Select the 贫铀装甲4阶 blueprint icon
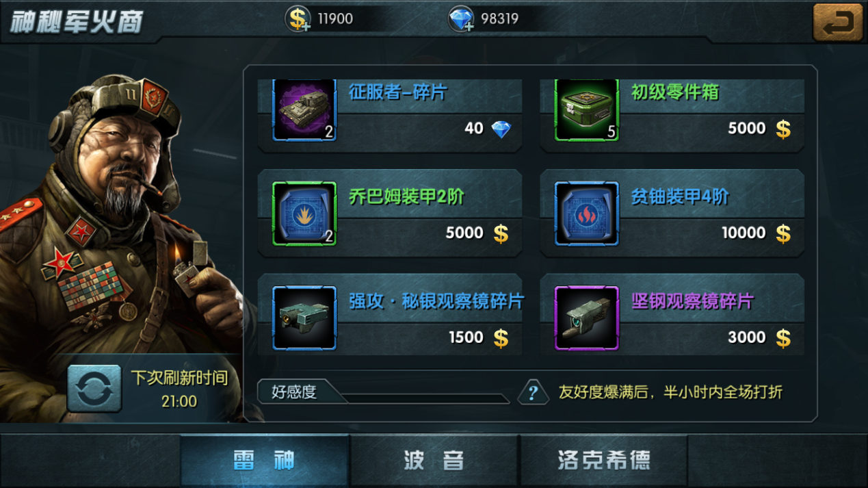 [586, 214]
